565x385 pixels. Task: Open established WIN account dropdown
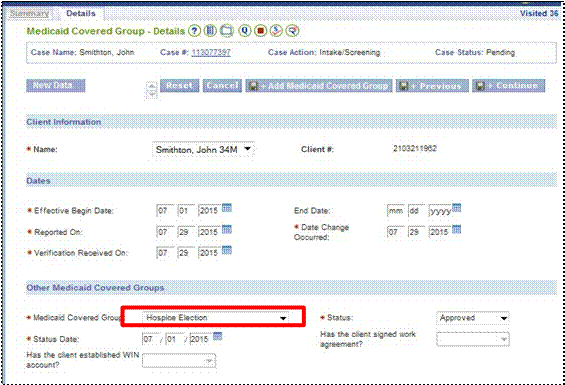[179, 361]
